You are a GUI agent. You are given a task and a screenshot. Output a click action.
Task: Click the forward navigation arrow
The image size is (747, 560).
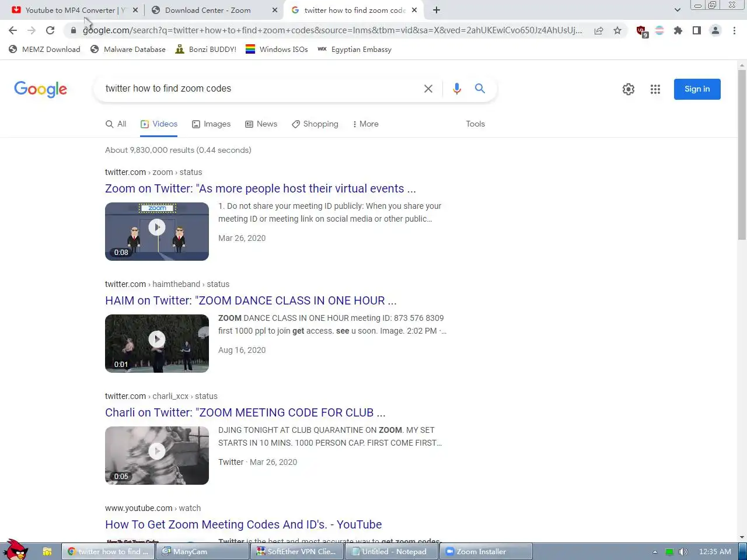pos(32,30)
